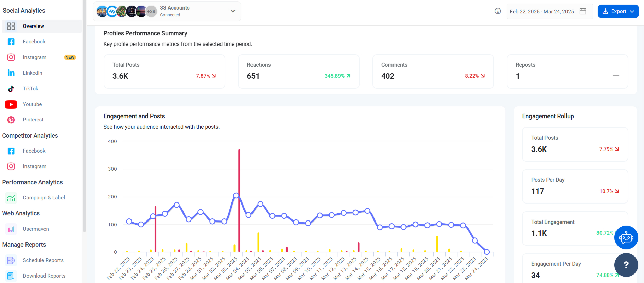Click the 10.7% Posts Per Day decrease
Image resolution: width=644 pixels, height=283 pixels.
point(609,191)
